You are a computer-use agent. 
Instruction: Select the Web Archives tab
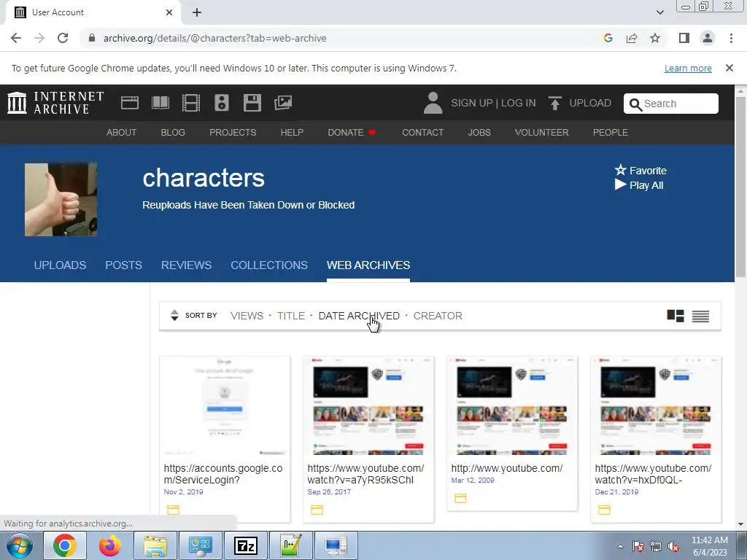point(368,265)
